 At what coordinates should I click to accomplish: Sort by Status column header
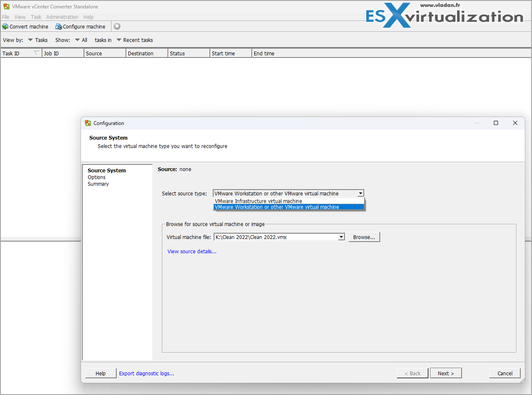pyautogui.click(x=189, y=53)
